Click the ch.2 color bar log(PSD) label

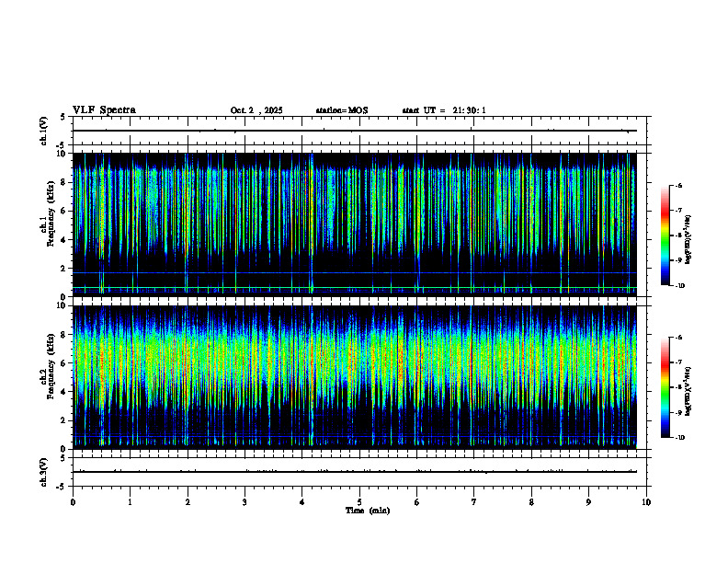(x=688, y=391)
